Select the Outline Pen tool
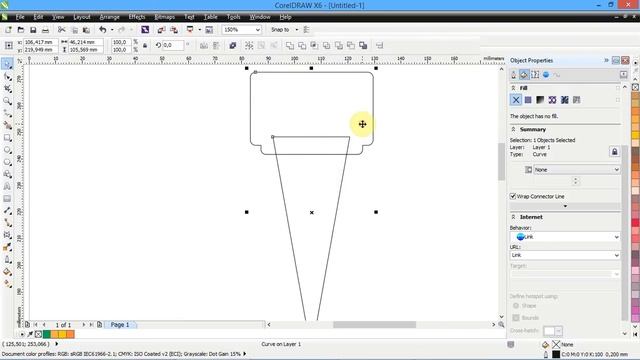The height and width of the screenshot is (360, 640). 7,260
